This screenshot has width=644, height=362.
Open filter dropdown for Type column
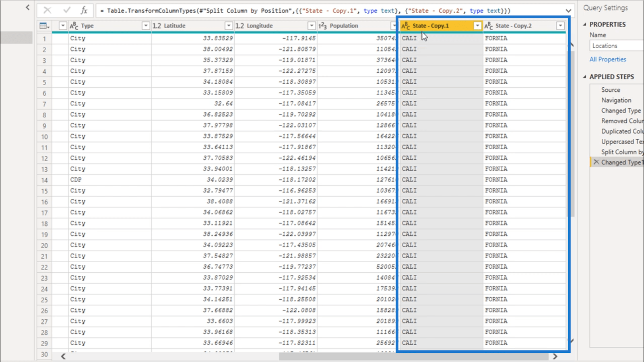(146, 26)
